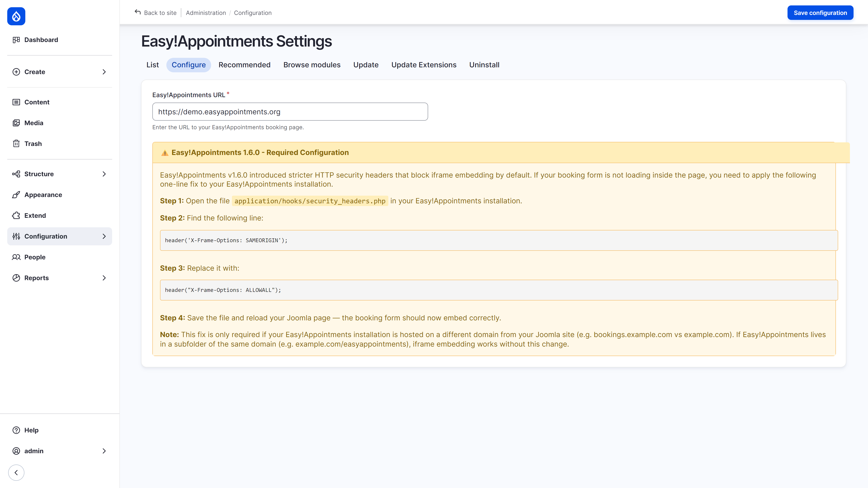Open Trash in the sidebar
Viewport: 868px width, 488px height.
click(60, 144)
